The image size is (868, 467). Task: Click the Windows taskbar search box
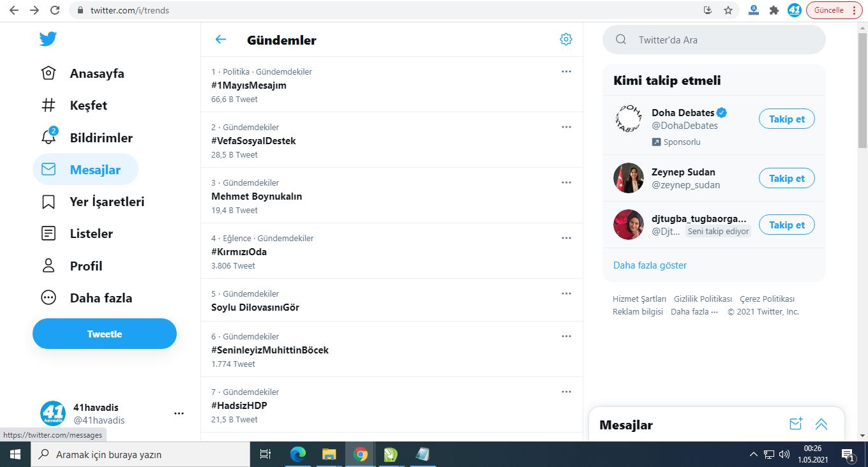point(140,454)
